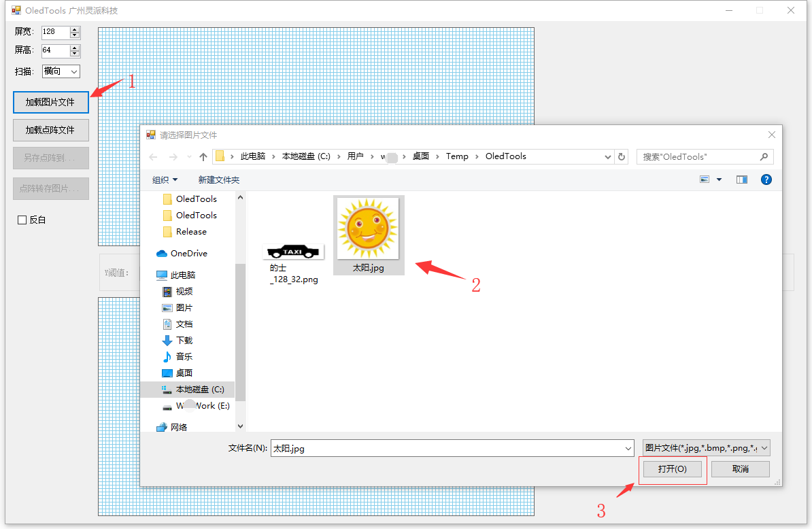
Task: Click the folder icon in address bar
Action: [220, 156]
